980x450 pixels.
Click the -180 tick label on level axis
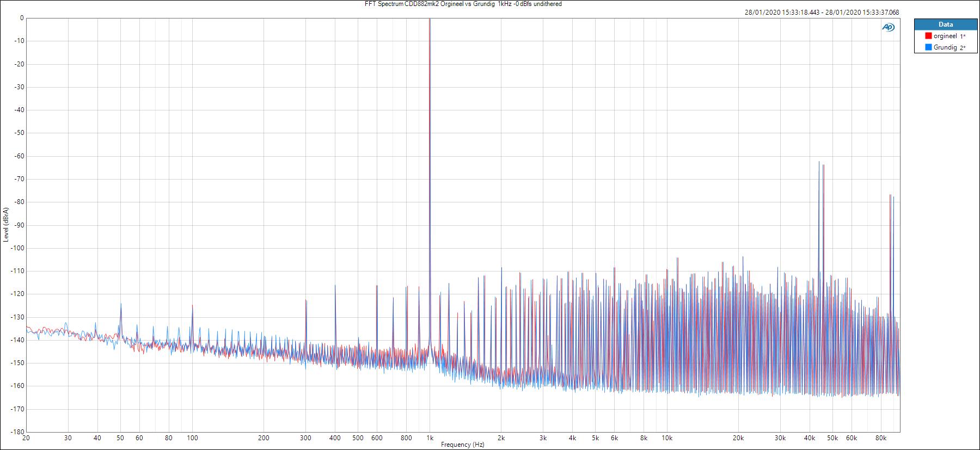click(16, 431)
